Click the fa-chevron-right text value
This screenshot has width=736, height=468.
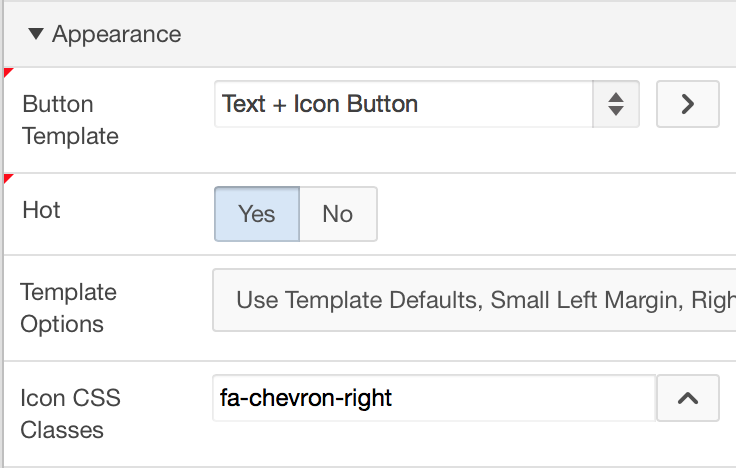(306, 399)
